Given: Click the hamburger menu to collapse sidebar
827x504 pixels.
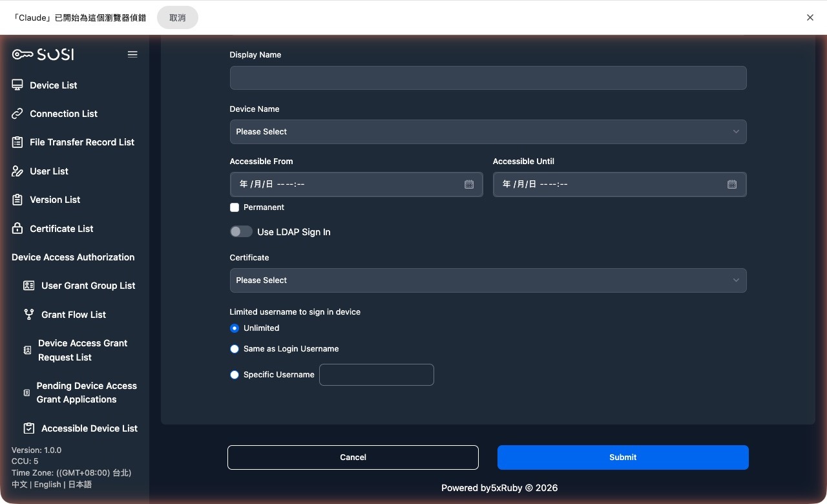Looking at the screenshot, I should (x=132, y=54).
